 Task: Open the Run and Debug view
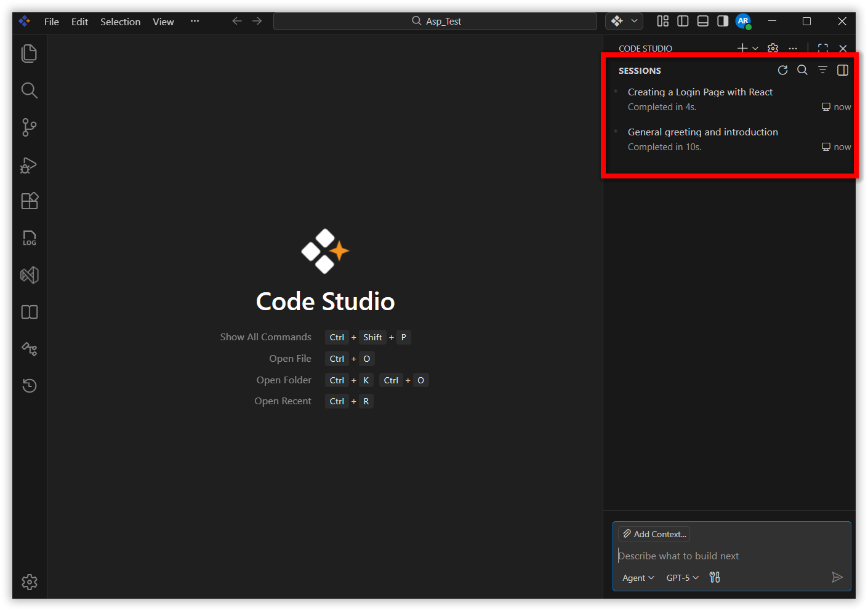29,165
